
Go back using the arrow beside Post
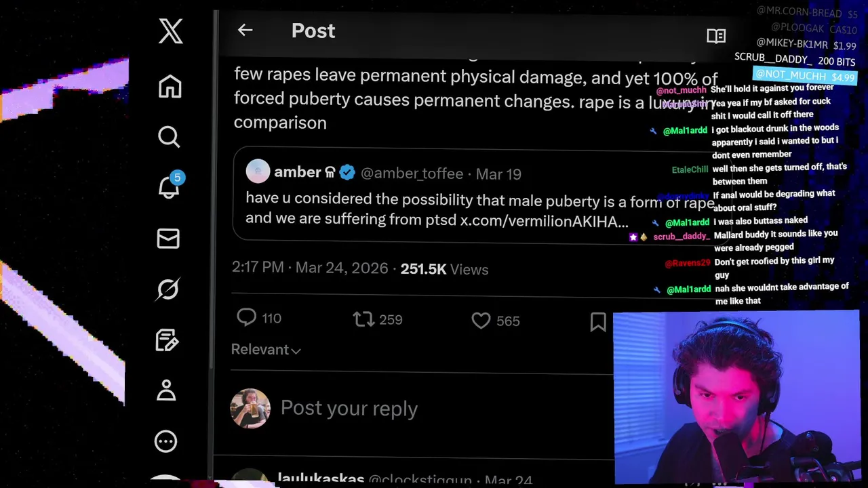[x=245, y=30]
